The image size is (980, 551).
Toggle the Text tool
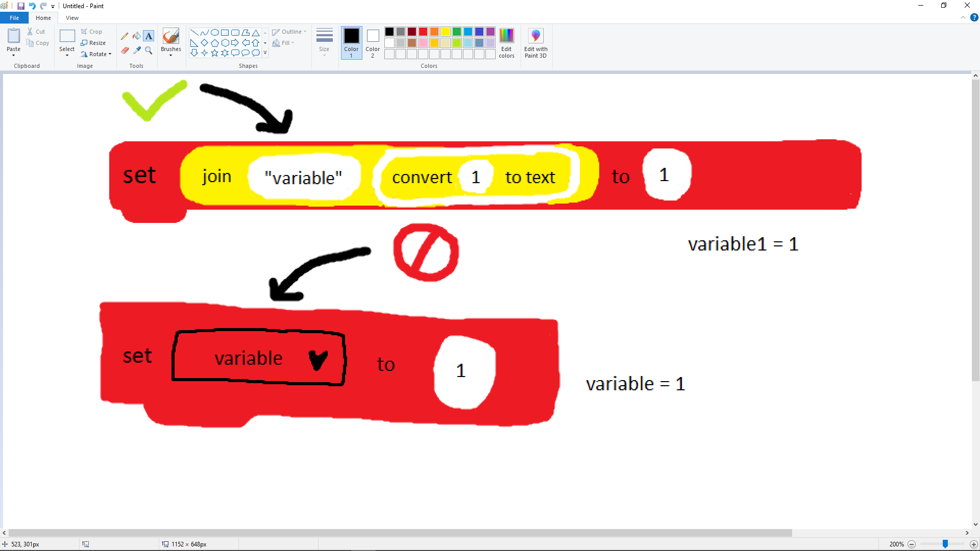pyautogui.click(x=149, y=36)
